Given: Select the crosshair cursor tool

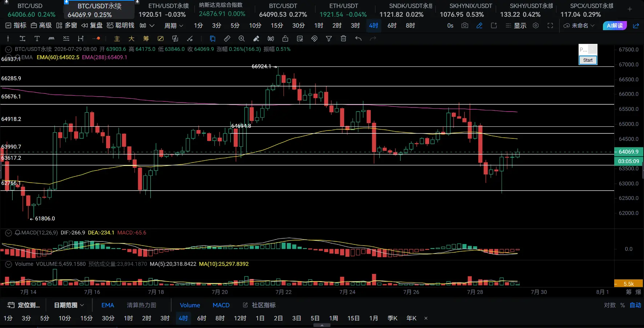Looking at the screenshot, I should (x=8, y=39).
